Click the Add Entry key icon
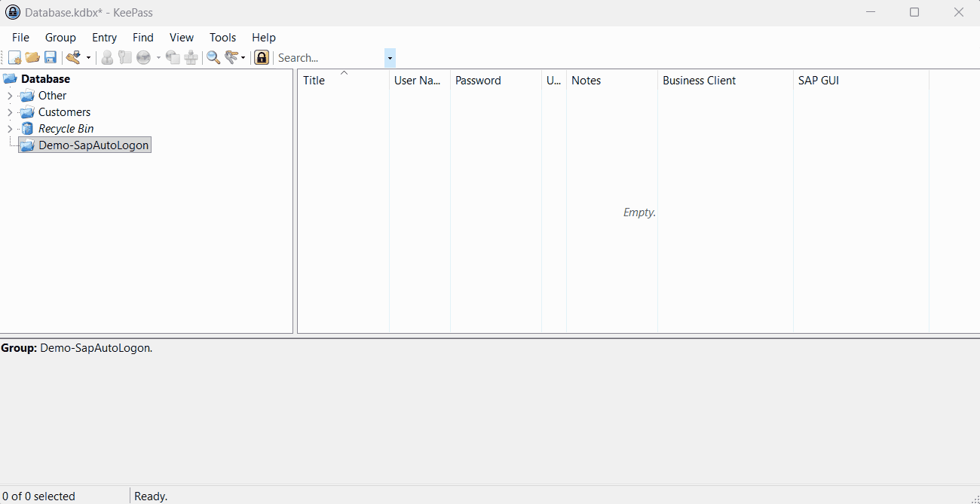980x504 pixels. click(73, 57)
